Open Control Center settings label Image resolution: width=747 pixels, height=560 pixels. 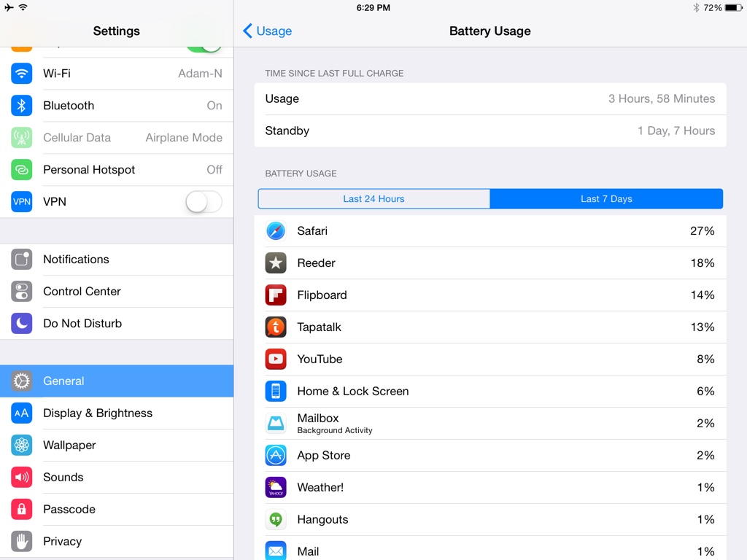click(x=82, y=291)
